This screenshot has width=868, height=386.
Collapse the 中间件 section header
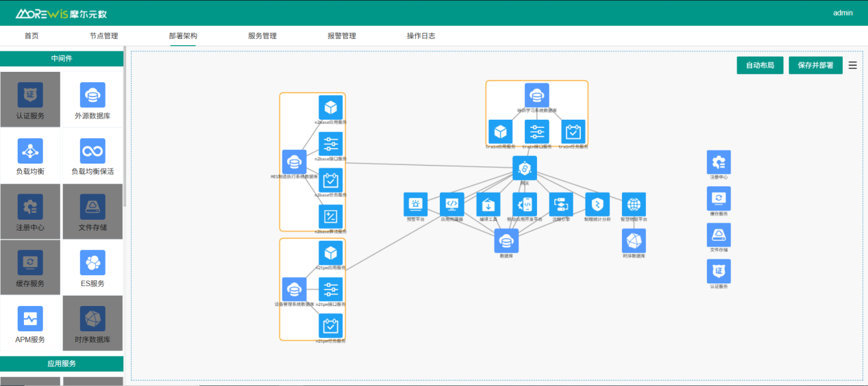tap(62, 59)
